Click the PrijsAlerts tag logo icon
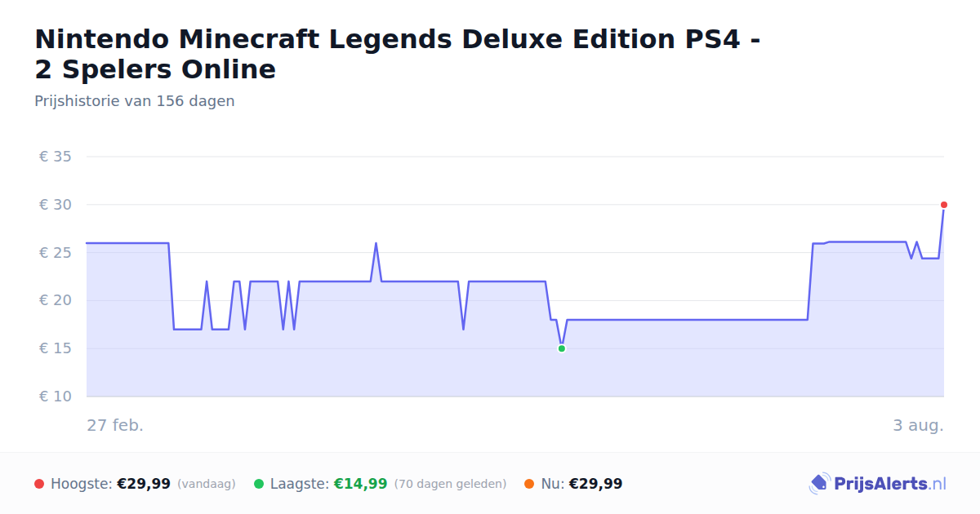This screenshot has height=514, width=980. [819, 484]
